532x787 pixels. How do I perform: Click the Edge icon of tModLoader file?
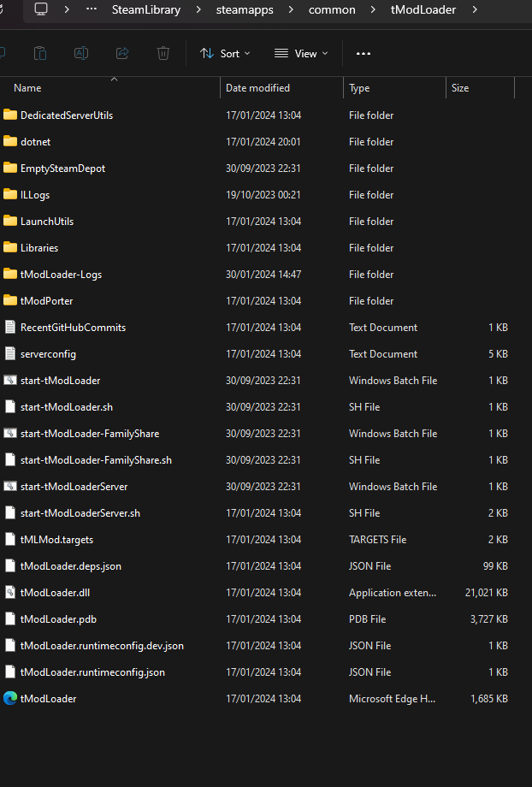coord(10,699)
